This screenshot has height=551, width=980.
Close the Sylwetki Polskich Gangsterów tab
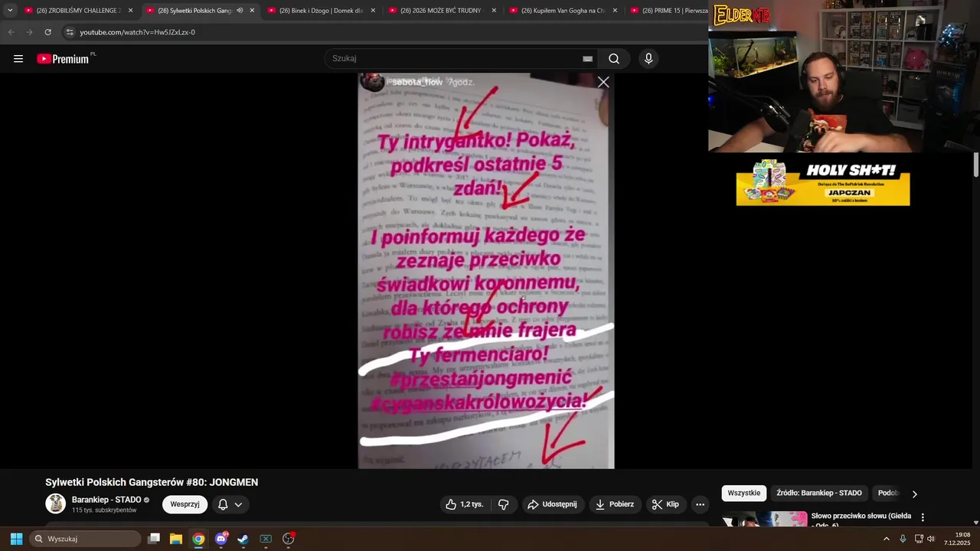tap(252, 11)
